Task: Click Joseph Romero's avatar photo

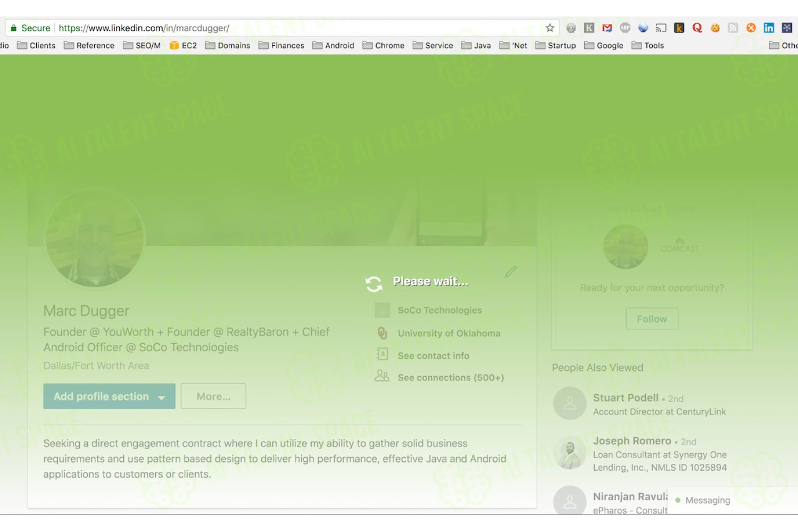Action: click(570, 453)
